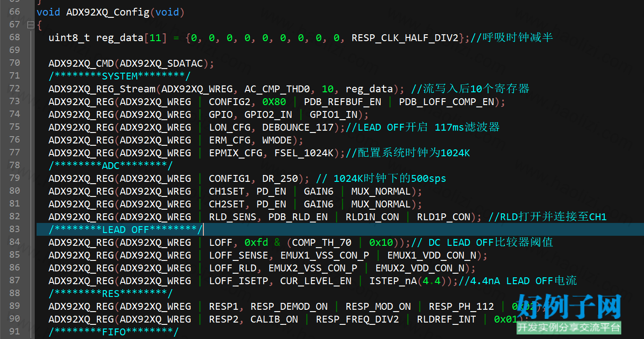Click line number 66 in gutter
The width and height of the screenshot is (644, 339).
[x=15, y=12]
